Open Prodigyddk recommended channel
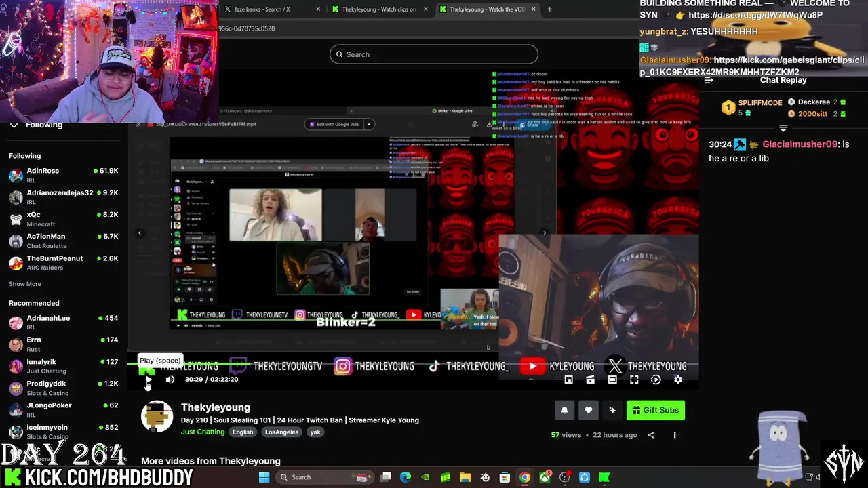Viewport: 868px width, 488px height. 64,388
